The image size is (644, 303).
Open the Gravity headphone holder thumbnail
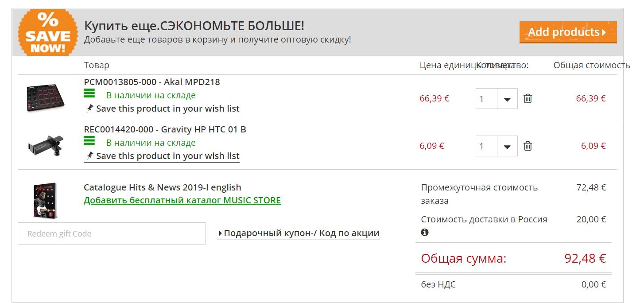tap(45, 146)
